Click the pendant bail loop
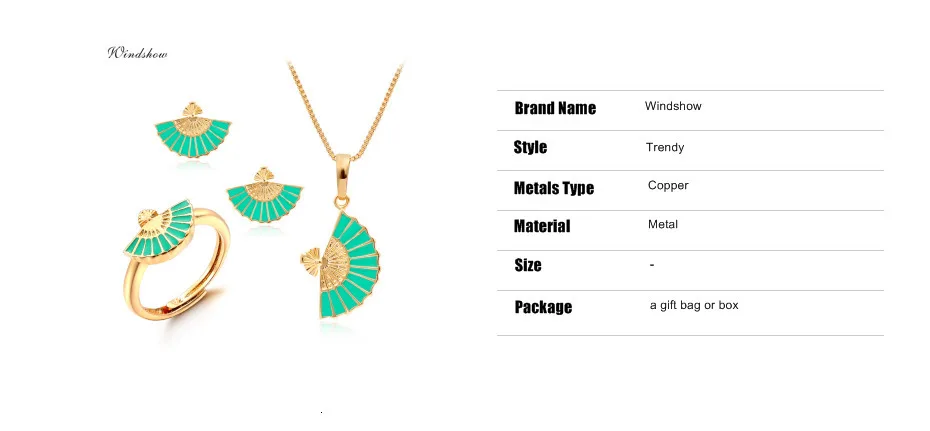 coord(342,176)
